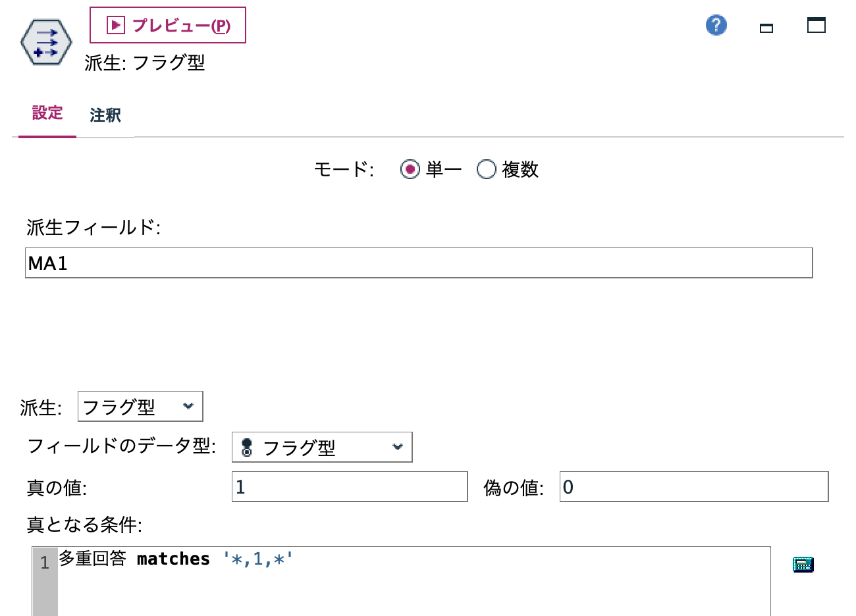The height and width of the screenshot is (616, 856).
Task: Open the help icon
Action: coord(715,25)
